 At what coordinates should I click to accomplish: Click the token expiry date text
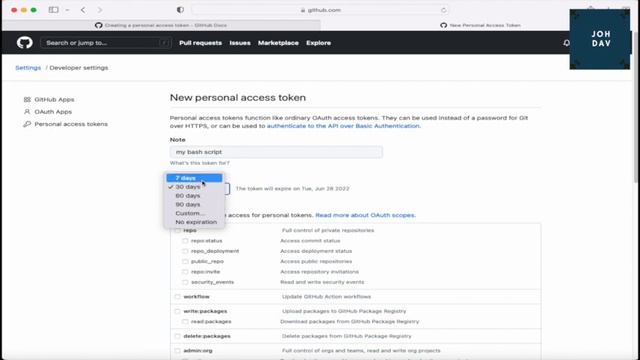pos(292,189)
